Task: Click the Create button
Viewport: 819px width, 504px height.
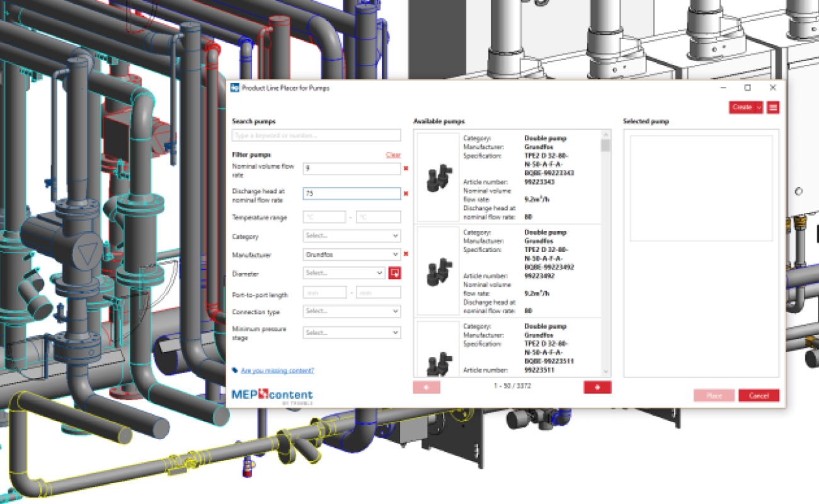Action: coord(742,107)
